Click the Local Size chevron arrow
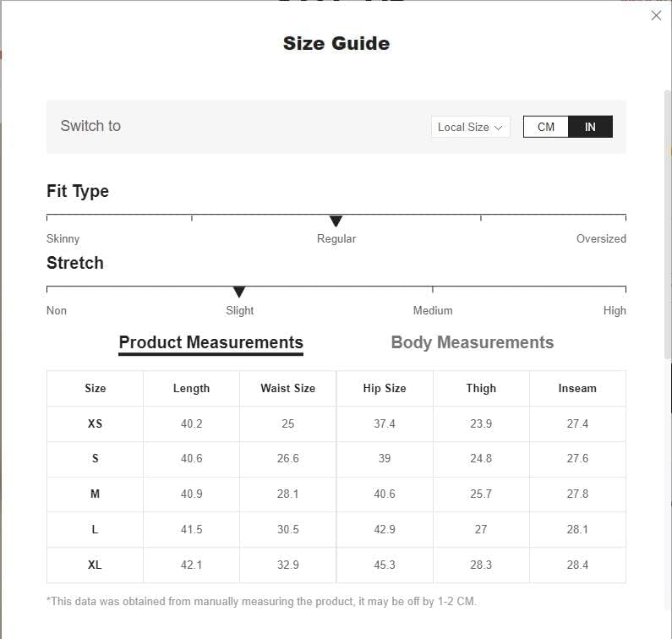The height and width of the screenshot is (639, 672). pos(499,128)
